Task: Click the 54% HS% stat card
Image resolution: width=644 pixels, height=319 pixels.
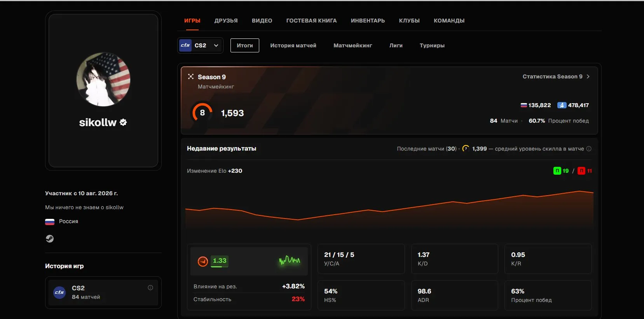Action: [x=361, y=295]
